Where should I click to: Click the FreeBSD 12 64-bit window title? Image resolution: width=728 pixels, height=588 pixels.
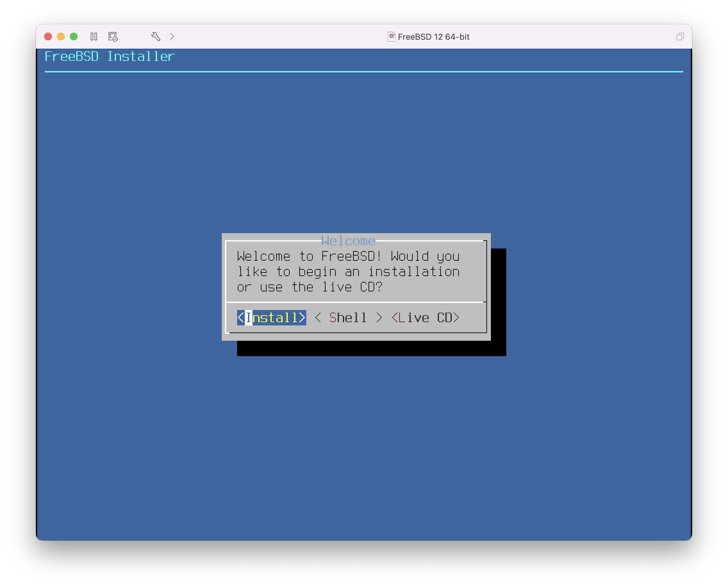coord(433,37)
